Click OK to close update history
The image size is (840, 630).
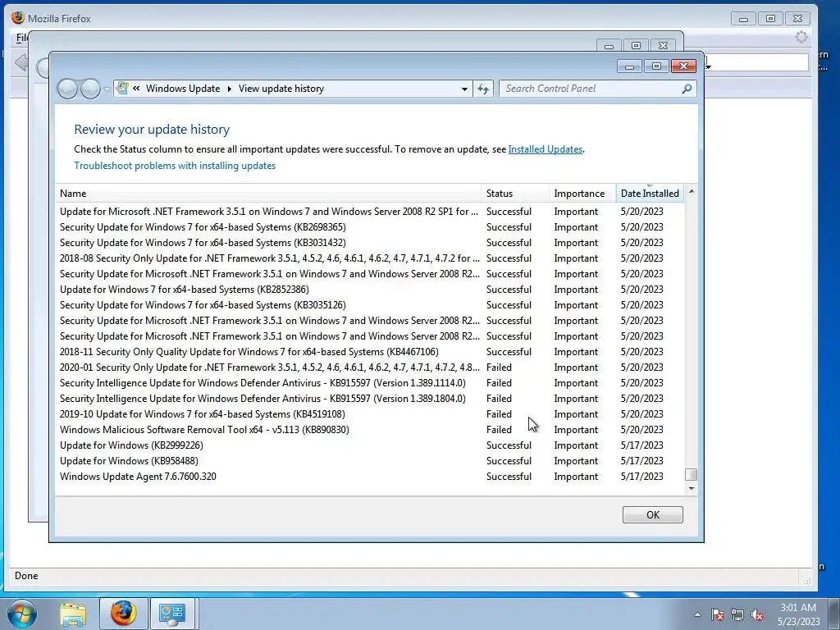[652, 515]
